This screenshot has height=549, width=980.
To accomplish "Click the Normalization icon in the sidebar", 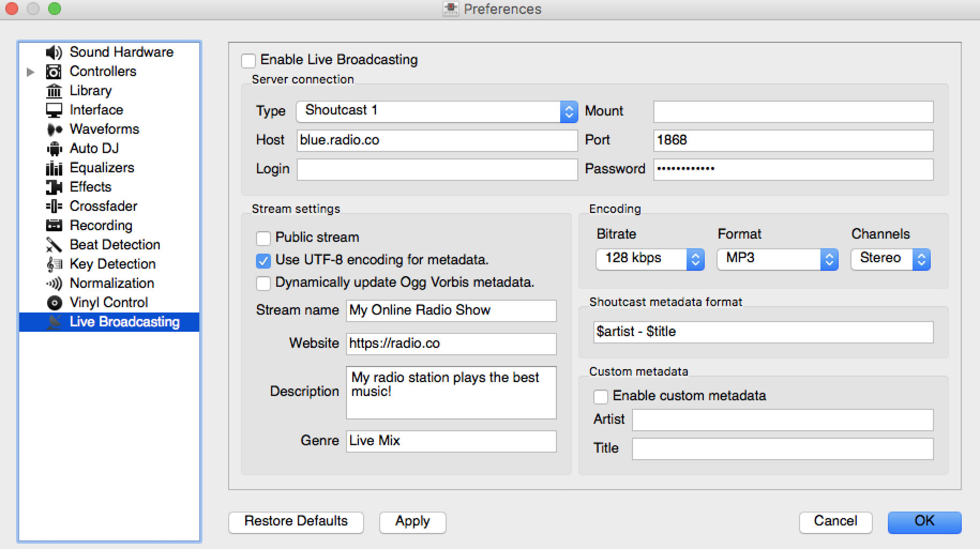I will 54,283.
